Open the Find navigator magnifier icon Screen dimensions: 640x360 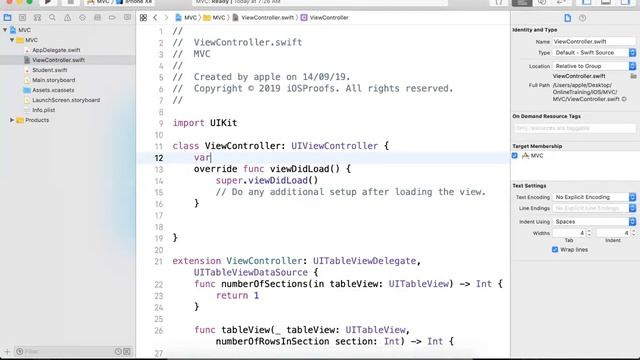coord(52,18)
